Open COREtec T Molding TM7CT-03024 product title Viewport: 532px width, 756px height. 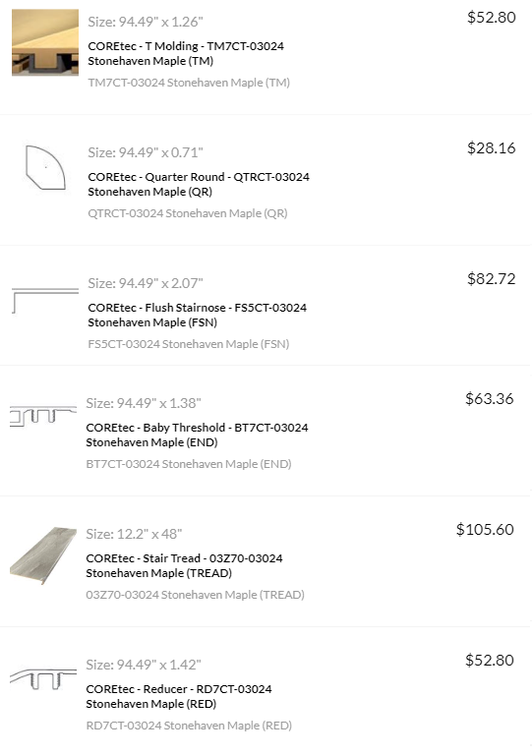(186, 53)
